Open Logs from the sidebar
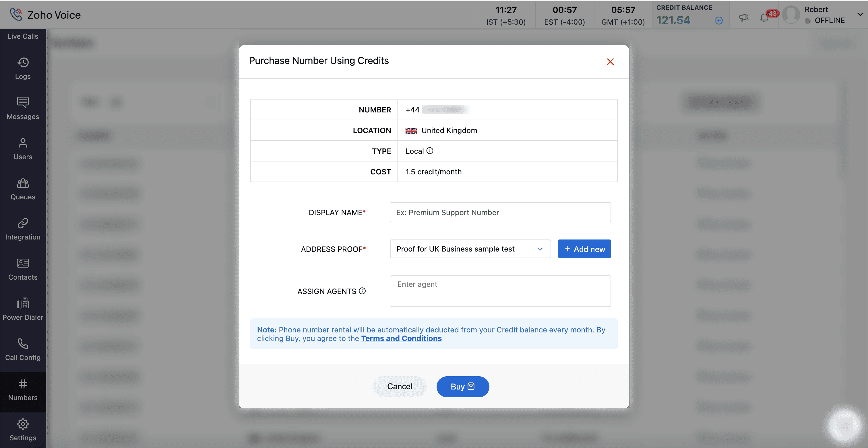This screenshot has width=868, height=448. [23, 69]
